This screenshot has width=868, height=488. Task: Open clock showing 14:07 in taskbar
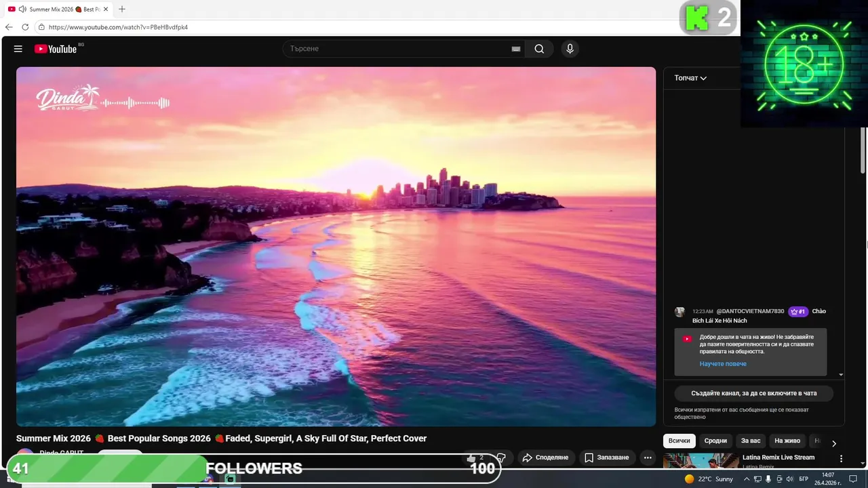pos(828,479)
